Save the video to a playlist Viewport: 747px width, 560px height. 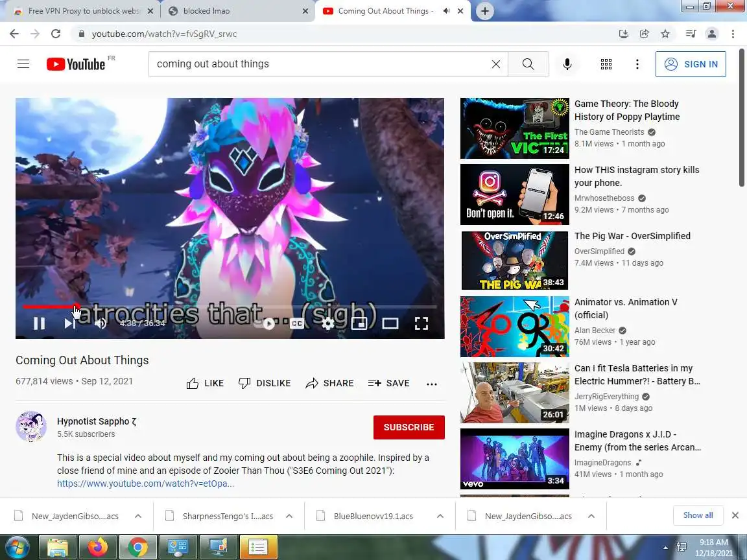coord(389,383)
